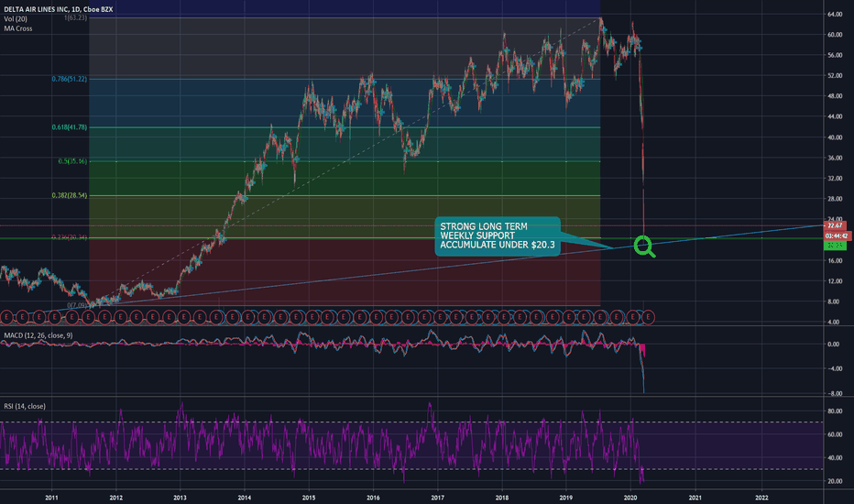Open the MACD (12, 26, close, 9) legend
Image resolution: width=854 pixels, height=504 pixels.
38,335
